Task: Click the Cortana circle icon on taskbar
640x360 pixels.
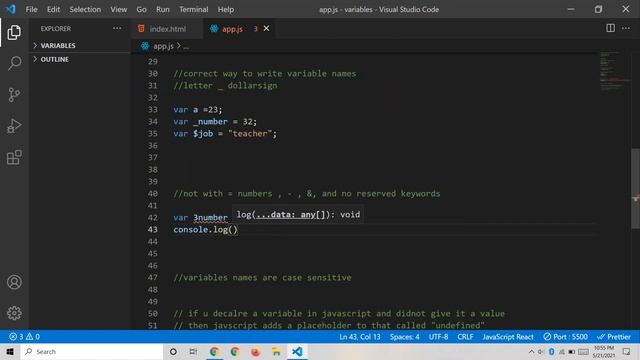Action: click(x=173, y=351)
